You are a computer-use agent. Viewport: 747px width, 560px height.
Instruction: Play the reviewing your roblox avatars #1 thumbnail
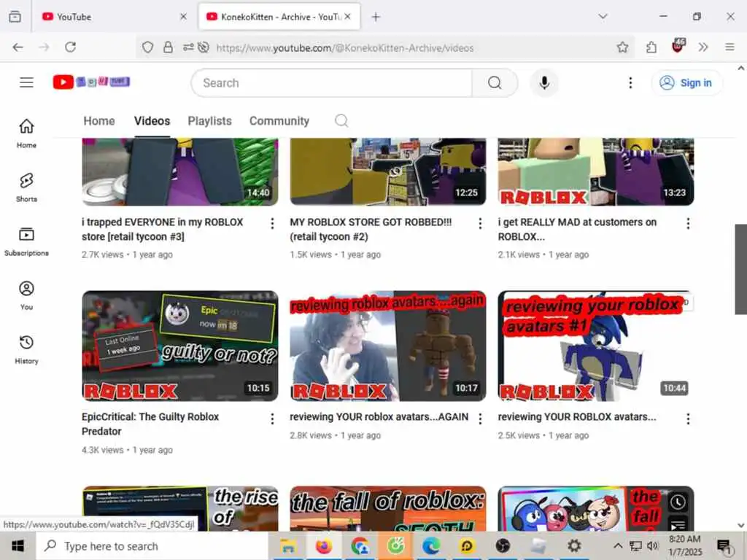click(595, 346)
